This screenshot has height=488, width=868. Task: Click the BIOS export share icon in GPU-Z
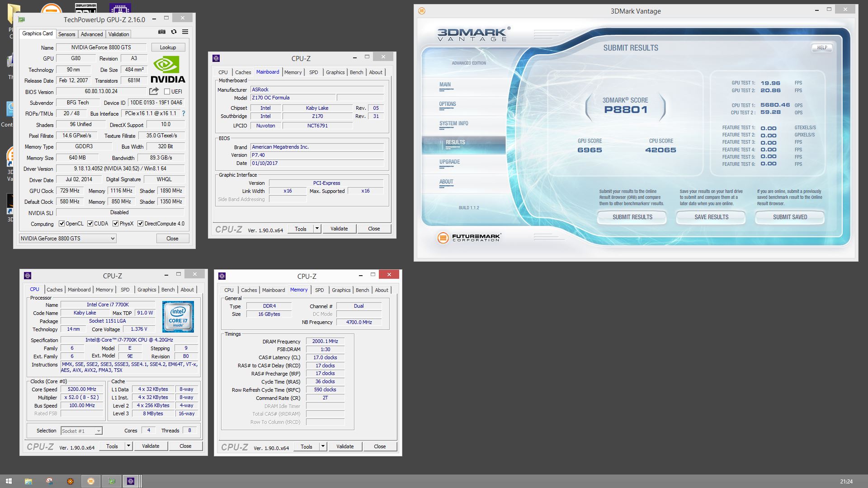(x=154, y=91)
